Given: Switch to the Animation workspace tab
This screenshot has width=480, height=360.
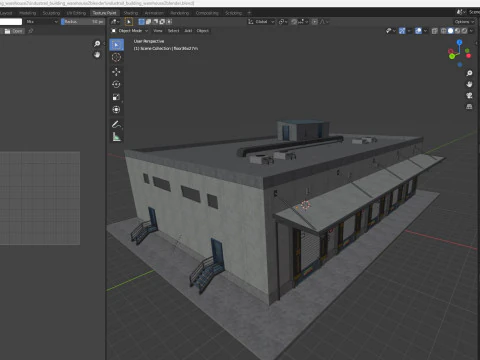Looking at the screenshot, I should point(154,13).
